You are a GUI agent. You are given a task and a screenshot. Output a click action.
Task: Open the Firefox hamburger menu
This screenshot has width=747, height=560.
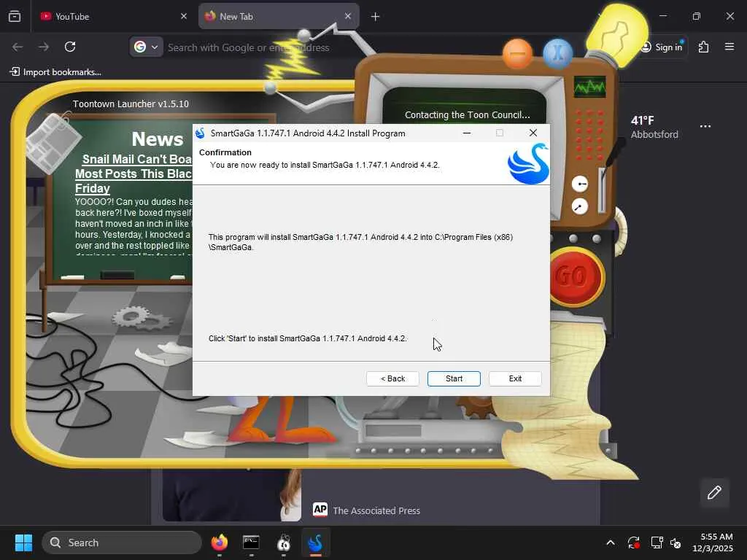(729, 47)
